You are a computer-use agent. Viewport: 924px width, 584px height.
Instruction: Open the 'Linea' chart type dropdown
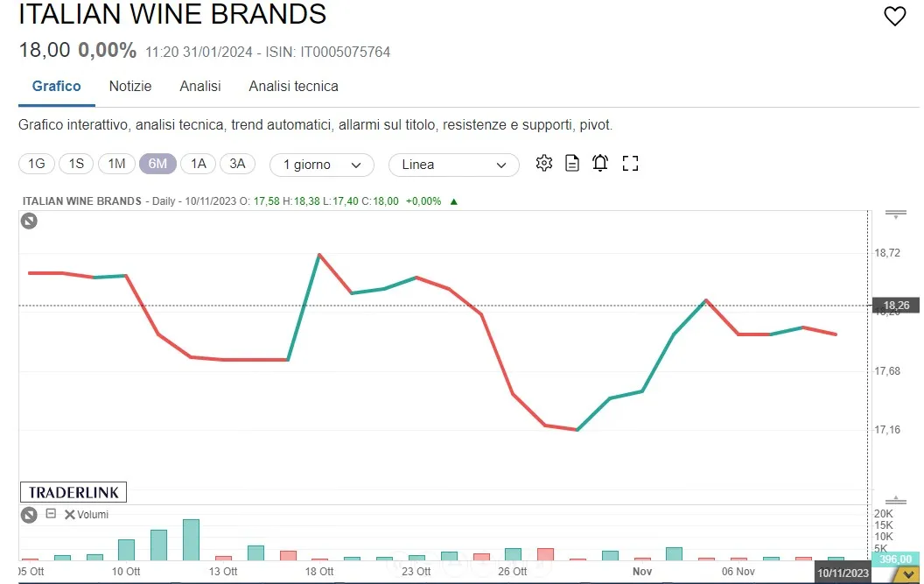(x=453, y=165)
